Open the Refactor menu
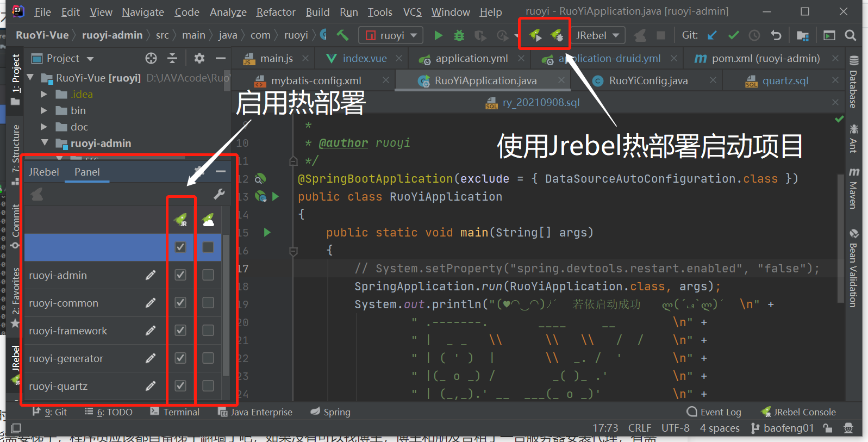Image resolution: width=868 pixels, height=442 pixels. pyautogui.click(x=276, y=12)
